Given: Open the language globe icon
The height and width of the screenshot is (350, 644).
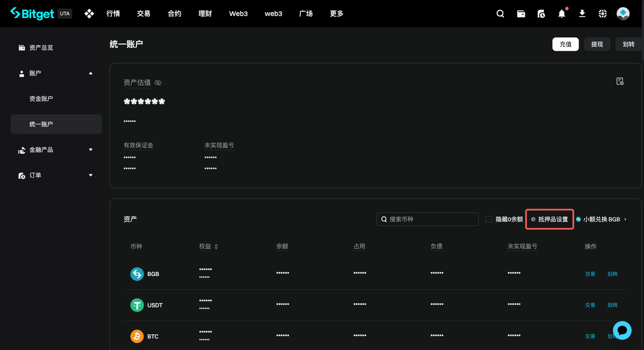Looking at the screenshot, I should [603, 14].
